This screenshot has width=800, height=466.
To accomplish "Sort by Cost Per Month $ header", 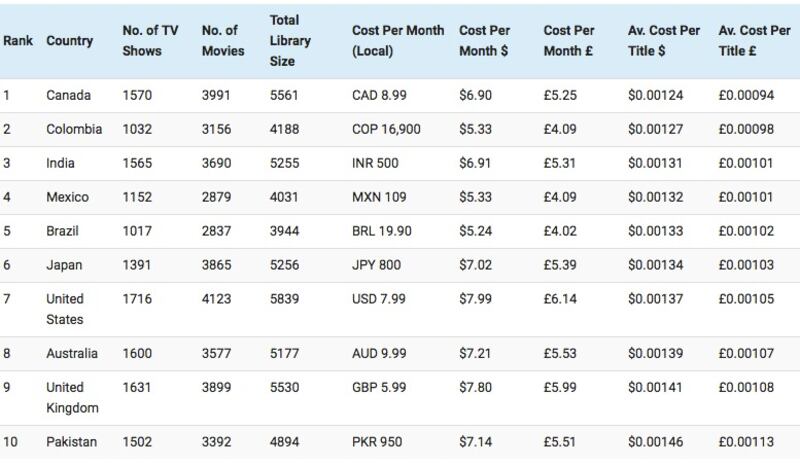I will point(484,41).
